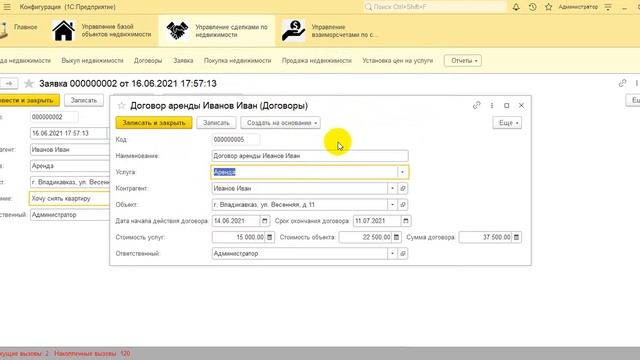Screen dimensions: 640x360
Task: Click the Стоимость услуг value 15 000.00
Action: [238, 237]
